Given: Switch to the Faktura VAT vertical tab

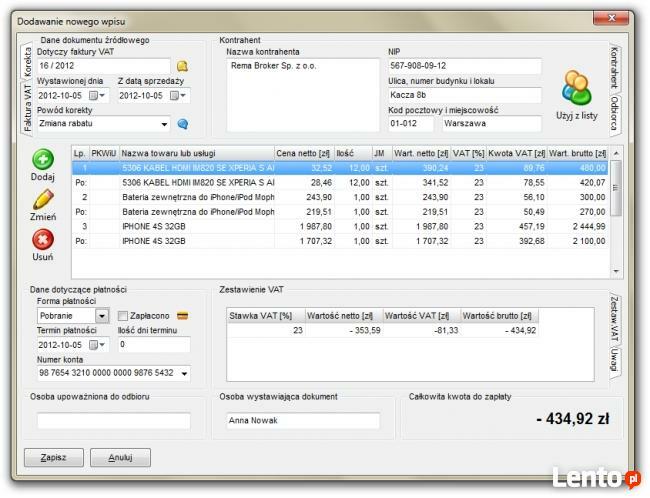Looking at the screenshot, I should pos(28,109).
